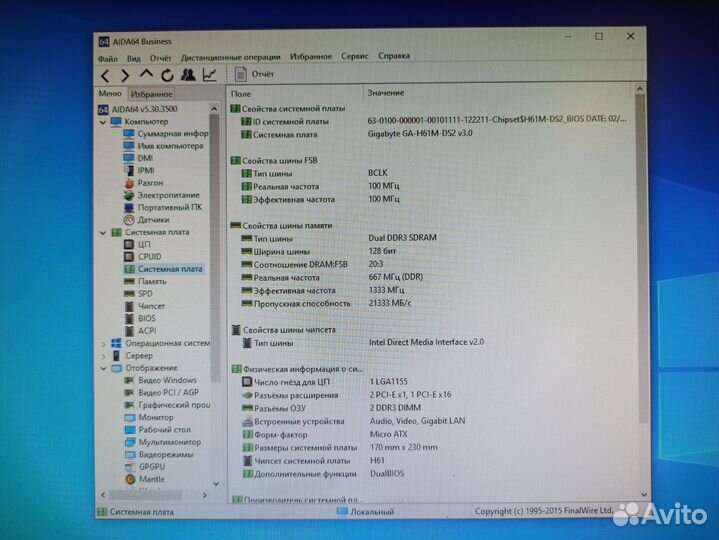Viewport: 719px width, 540px height.
Task: Collapse the Системная плата parent tree node
Action: pos(103,233)
